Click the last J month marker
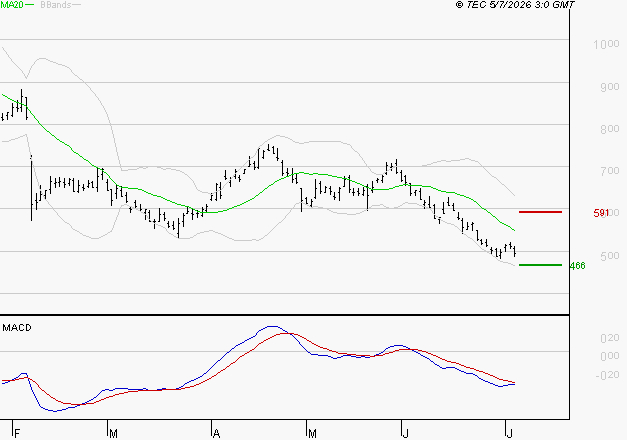The image size is (627, 440). click(509, 434)
